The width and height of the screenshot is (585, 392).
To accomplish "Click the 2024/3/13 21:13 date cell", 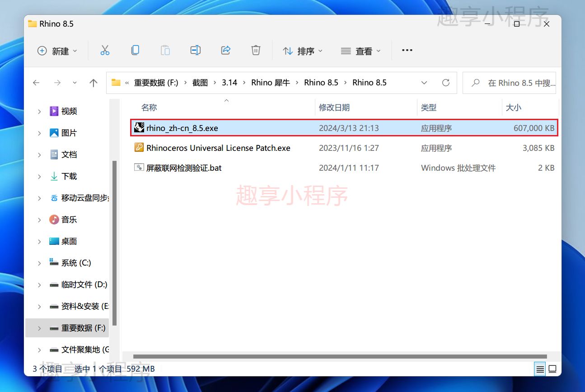I will click(x=349, y=128).
